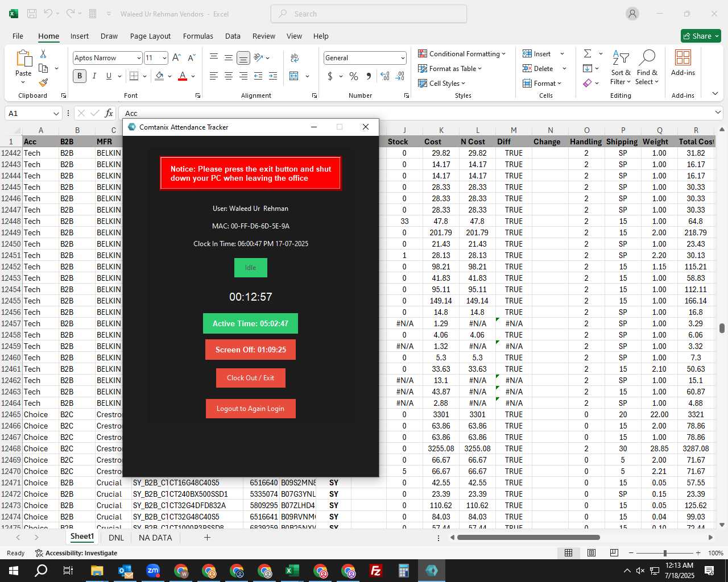This screenshot has height=582, width=728.
Task: Apply the red Font Color swatch
Action: (x=183, y=76)
